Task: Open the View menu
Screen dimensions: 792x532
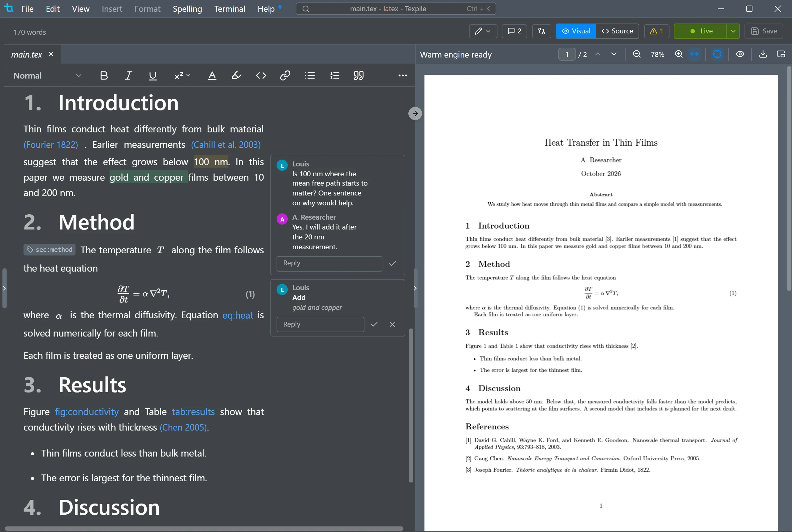Action: tap(80, 9)
